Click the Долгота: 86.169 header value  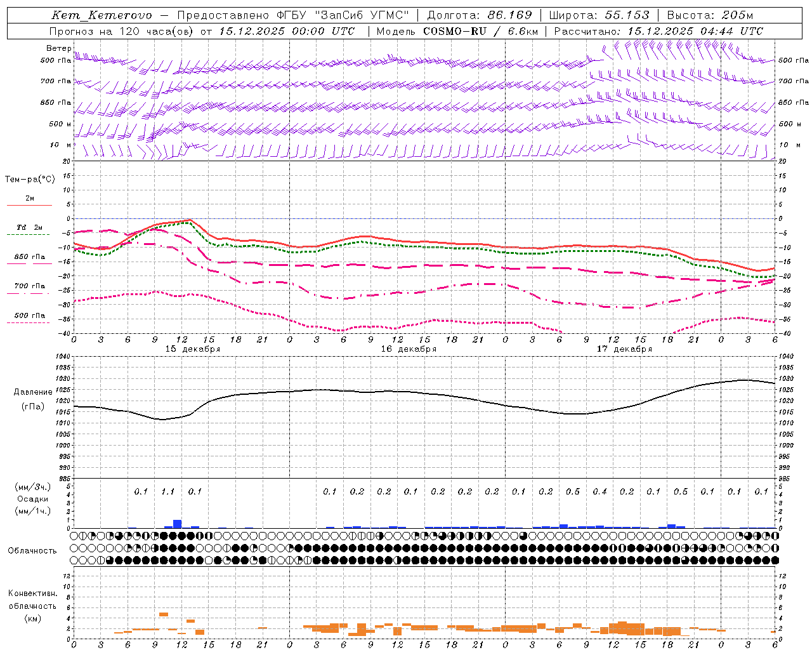[480, 15]
